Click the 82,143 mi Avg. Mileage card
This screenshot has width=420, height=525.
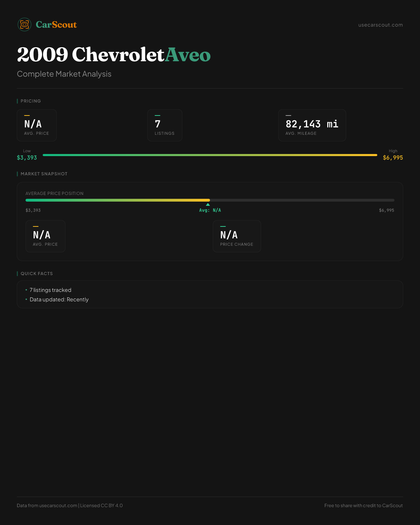pos(312,125)
